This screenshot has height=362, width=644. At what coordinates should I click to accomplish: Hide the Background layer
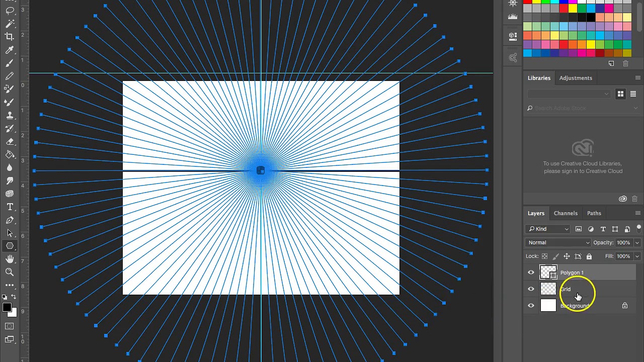coord(531,306)
